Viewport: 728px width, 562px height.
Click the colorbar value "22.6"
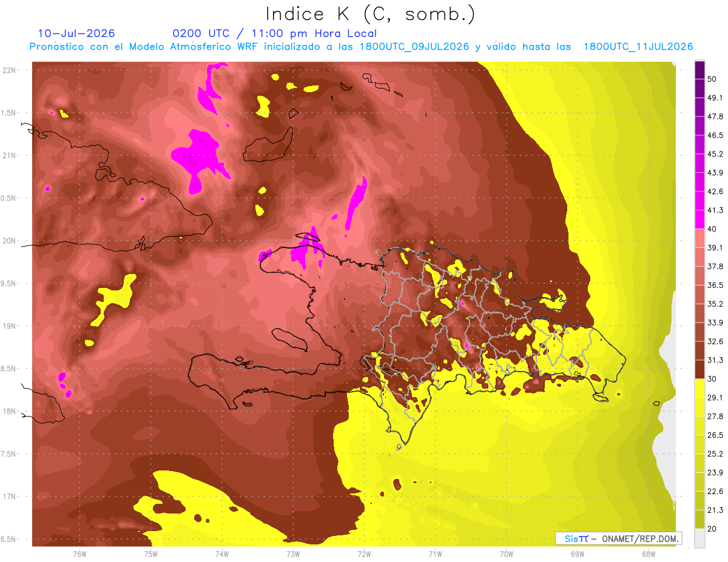tap(715, 491)
